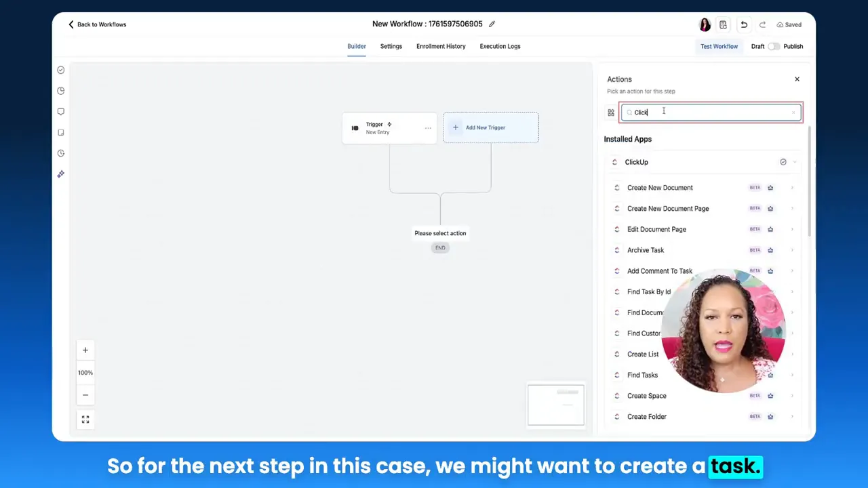Star the Create New Document action

pyautogui.click(x=770, y=188)
